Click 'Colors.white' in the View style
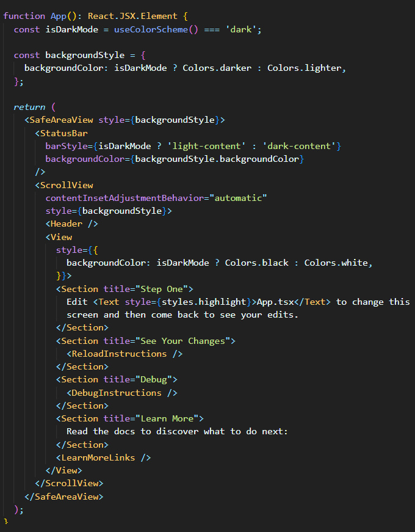Screen dimensions: 415x532 click(x=336, y=263)
